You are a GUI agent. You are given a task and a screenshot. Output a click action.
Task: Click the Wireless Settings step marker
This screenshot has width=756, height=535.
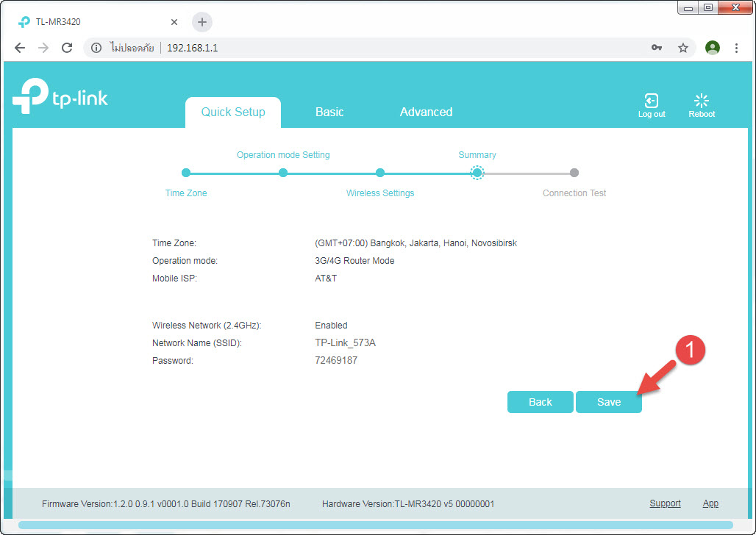pyautogui.click(x=380, y=173)
